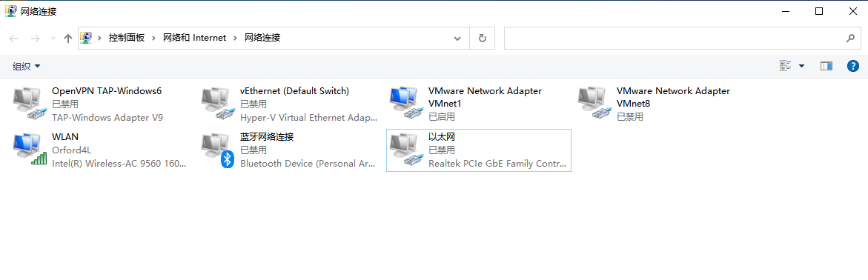Click the 蓝牙网络连接 name text
This screenshot has height=280, width=868.
point(267,137)
